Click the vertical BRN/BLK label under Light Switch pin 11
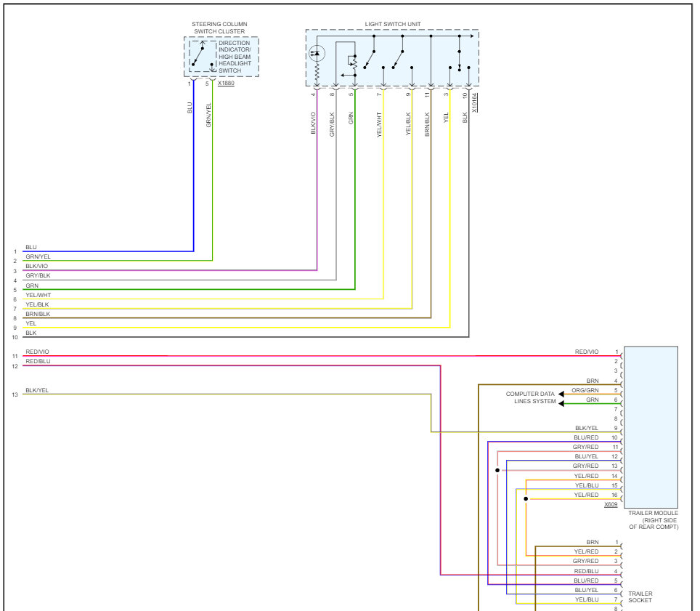The width and height of the screenshot is (700, 611). [x=427, y=124]
